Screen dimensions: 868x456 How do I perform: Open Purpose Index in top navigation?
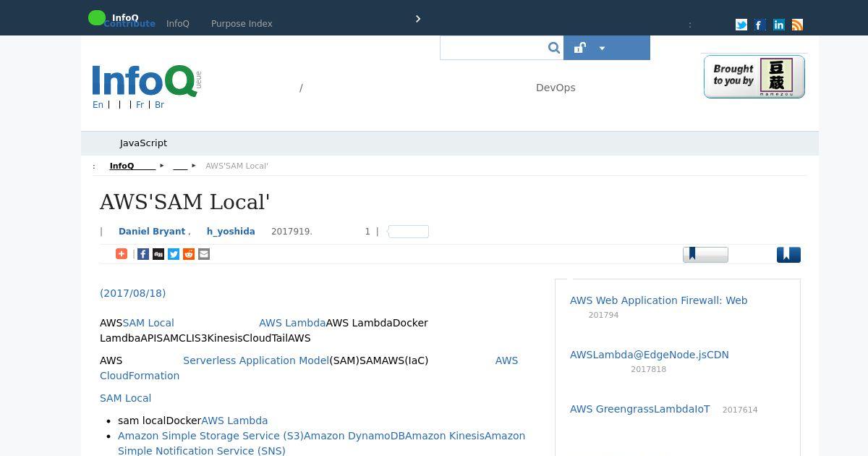pos(242,24)
